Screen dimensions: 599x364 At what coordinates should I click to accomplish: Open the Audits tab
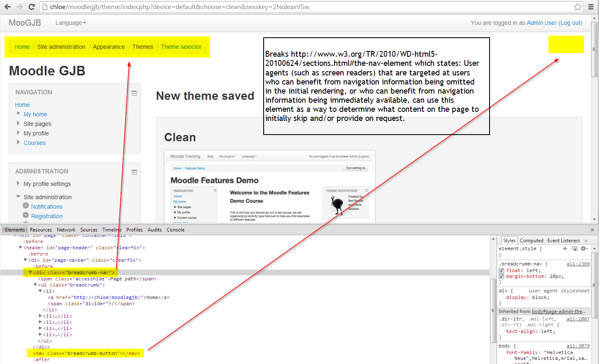click(x=155, y=230)
